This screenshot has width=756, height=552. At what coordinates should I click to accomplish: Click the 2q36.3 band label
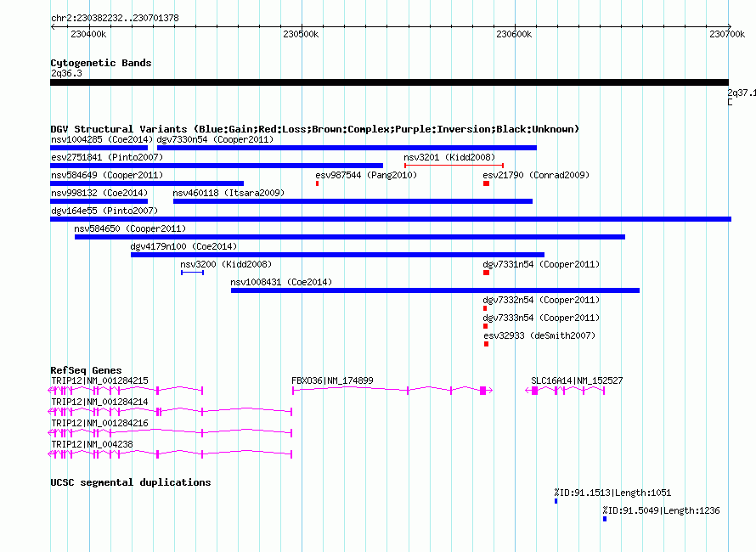tap(66, 73)
